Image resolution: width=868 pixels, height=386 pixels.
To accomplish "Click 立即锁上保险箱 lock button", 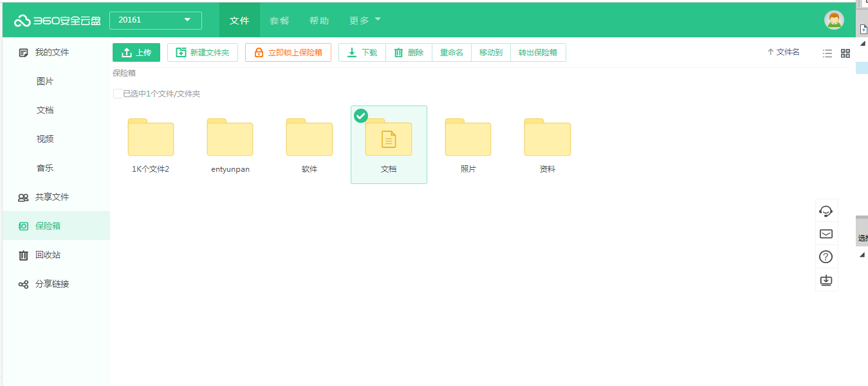I will 288,53.
